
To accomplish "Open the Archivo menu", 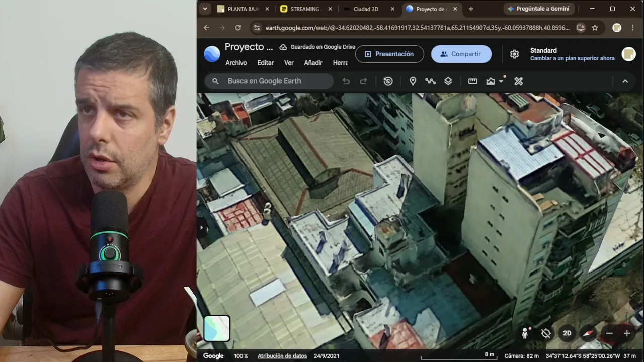I will tap(236, 63).
